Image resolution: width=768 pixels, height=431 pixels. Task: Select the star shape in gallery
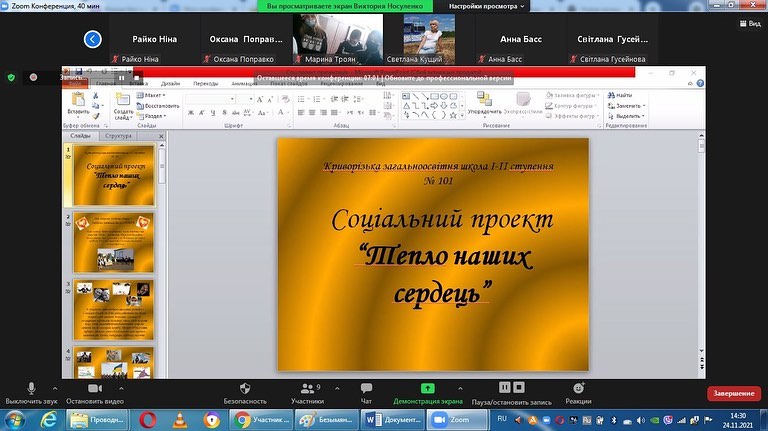tap(453, 116)
